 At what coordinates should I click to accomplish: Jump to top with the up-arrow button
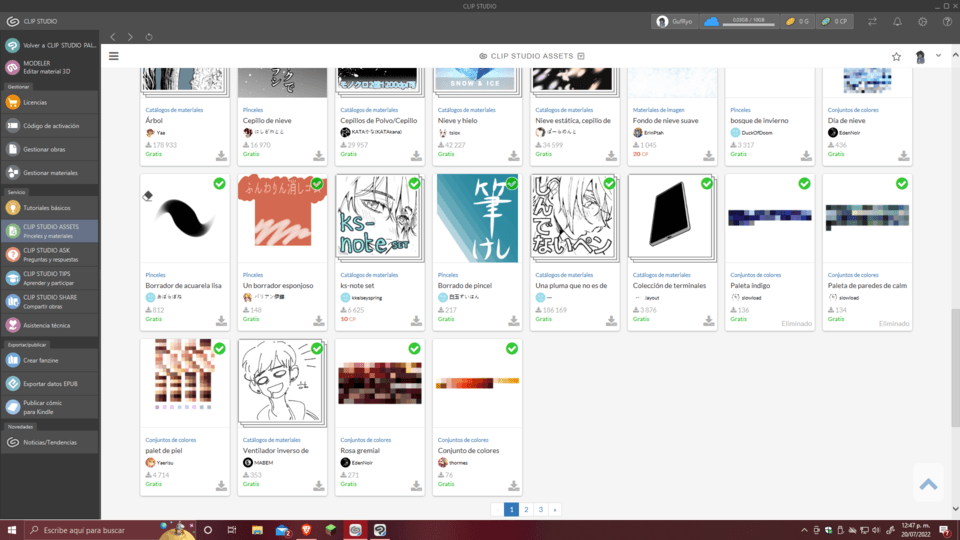pos(928,484)
